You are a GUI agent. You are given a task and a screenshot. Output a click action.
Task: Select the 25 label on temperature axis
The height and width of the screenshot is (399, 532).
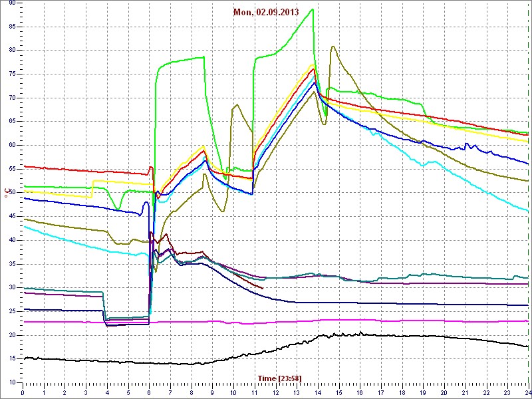tap(11, 311)
